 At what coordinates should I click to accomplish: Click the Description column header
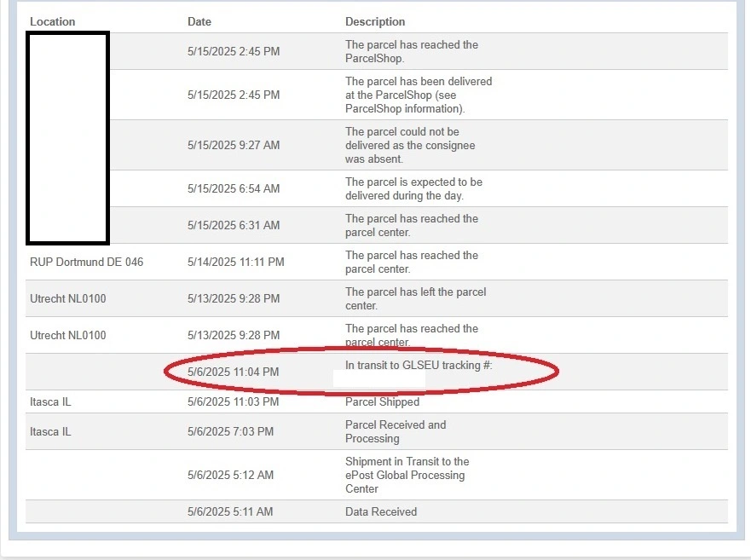coord(375,21)
